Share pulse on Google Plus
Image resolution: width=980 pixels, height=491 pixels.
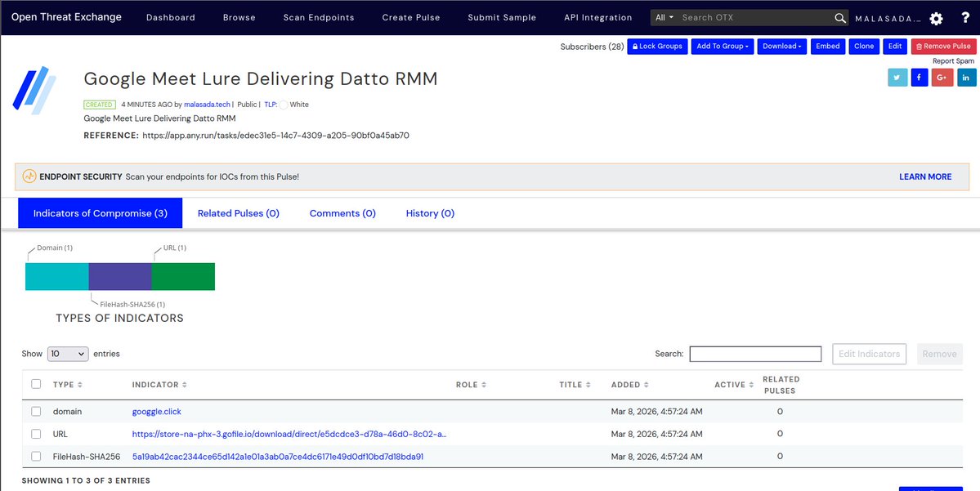(942, 78)
